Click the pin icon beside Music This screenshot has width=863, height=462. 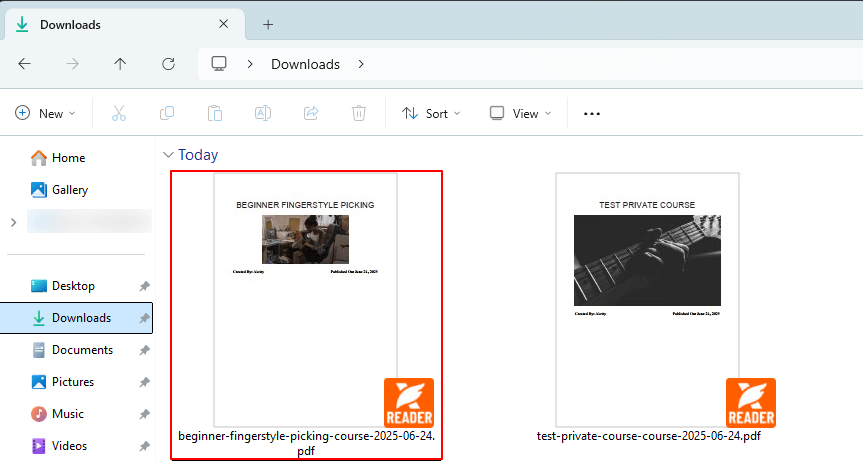[x=144, y=414]
